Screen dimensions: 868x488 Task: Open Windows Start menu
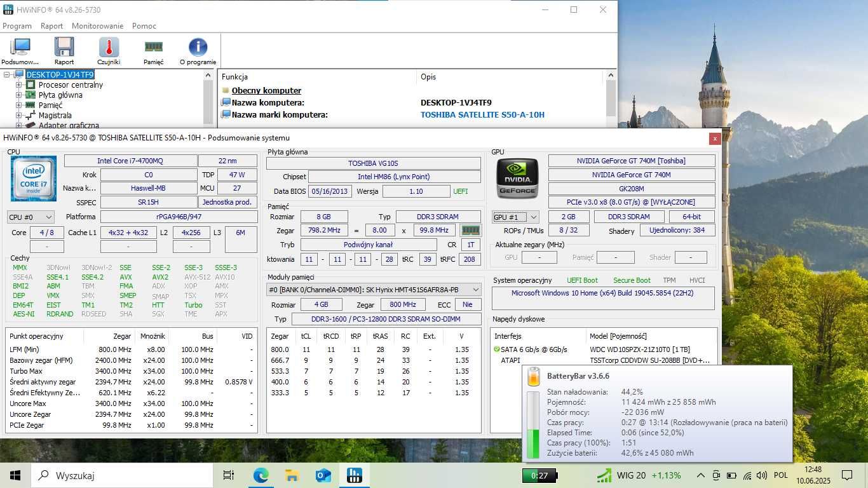(x=15, y=475)
